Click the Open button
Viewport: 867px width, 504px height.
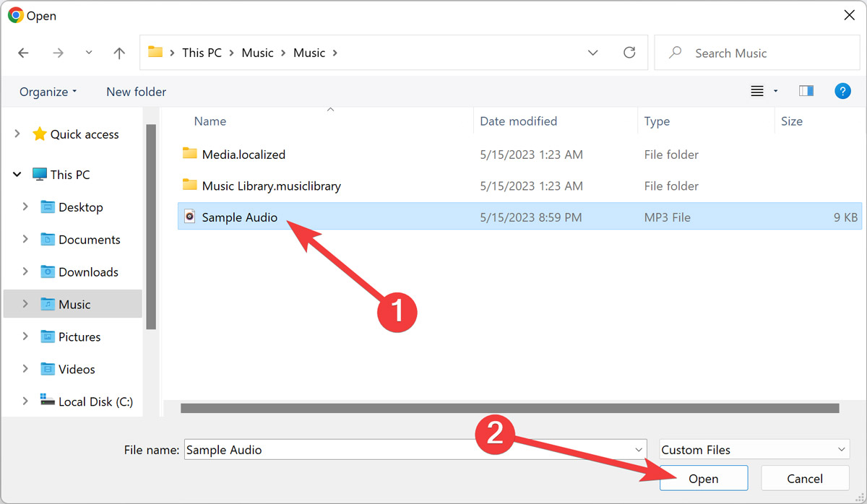[x=703, y=478]
